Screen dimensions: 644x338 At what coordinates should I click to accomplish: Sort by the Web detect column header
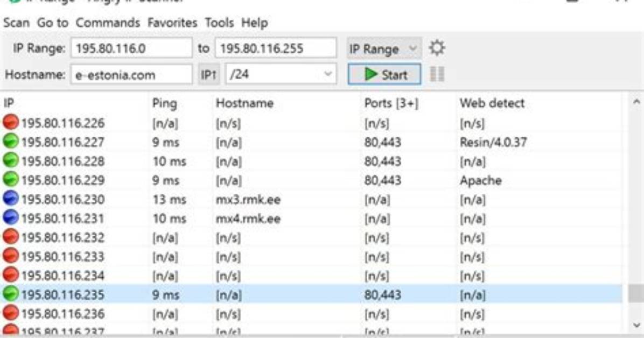click(492, 103)
